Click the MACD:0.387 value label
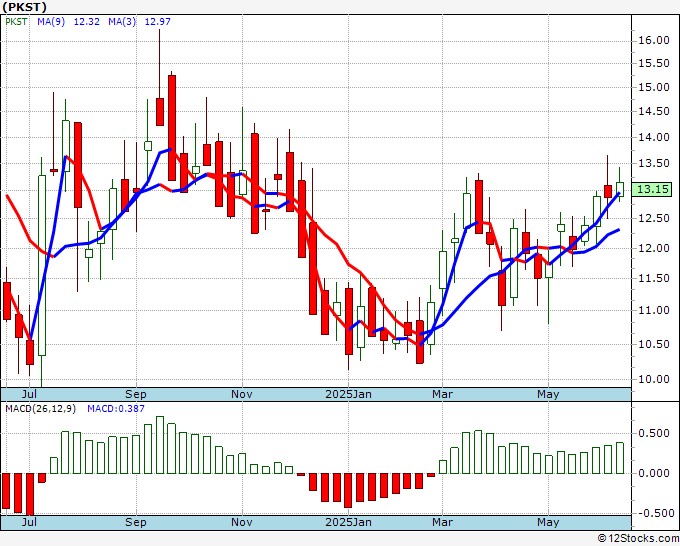 click(116, 409)
